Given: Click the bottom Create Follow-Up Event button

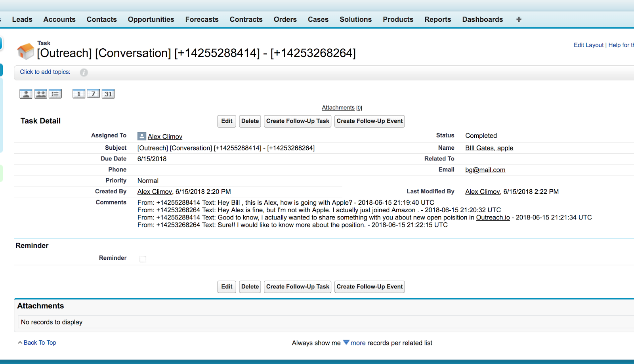Looking at the screenshot, I should click(370, 287).
